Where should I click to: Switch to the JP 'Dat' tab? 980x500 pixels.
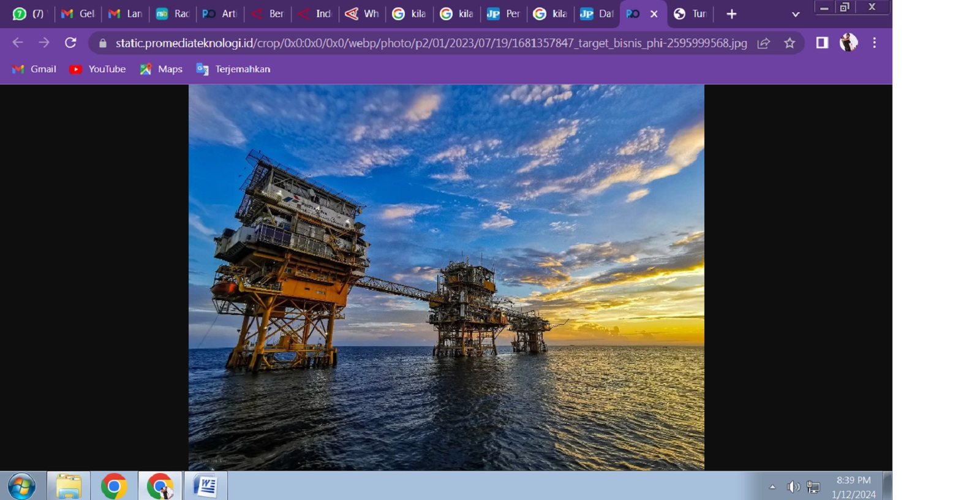598,13
